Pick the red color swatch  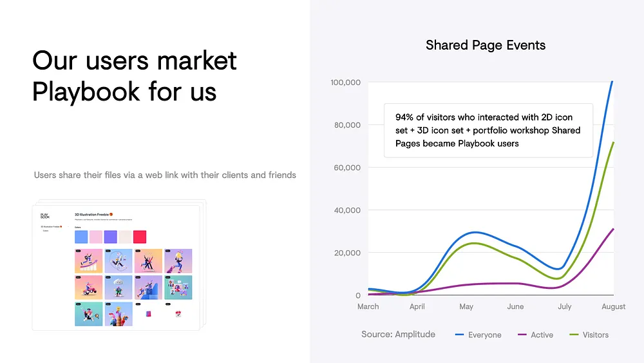click(140, 237)
